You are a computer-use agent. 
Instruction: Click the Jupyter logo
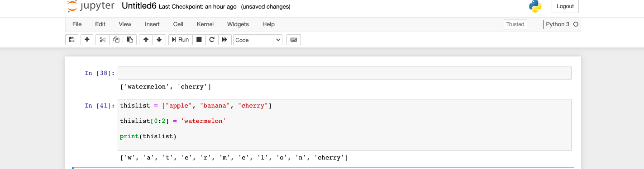click(90, 6)
